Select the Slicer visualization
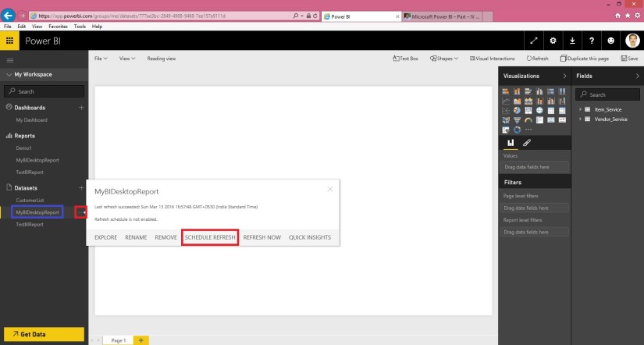The width and height of the screenshot is (644, 345). (506, 130)
